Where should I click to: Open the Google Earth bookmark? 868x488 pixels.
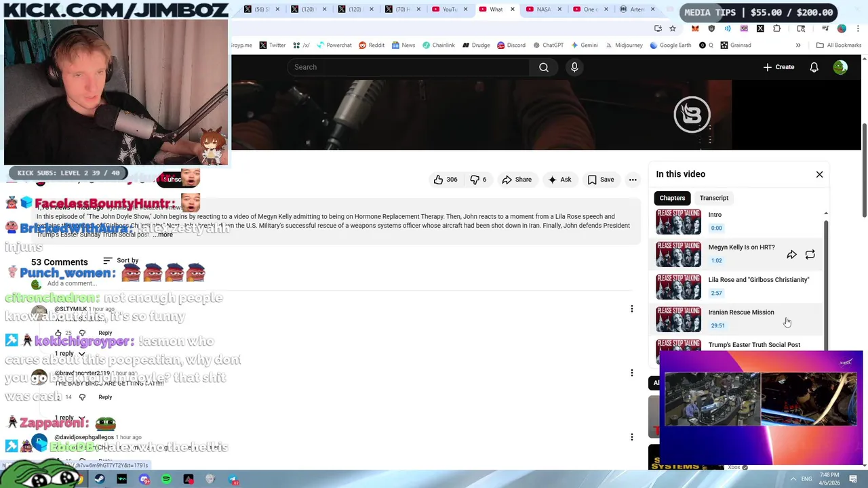(x=670, y=45)
